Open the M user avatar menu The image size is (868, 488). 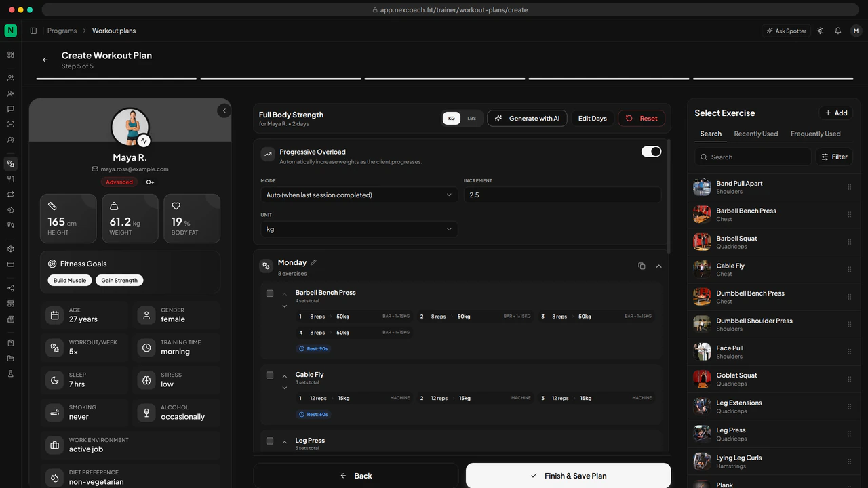click(856, 30)
